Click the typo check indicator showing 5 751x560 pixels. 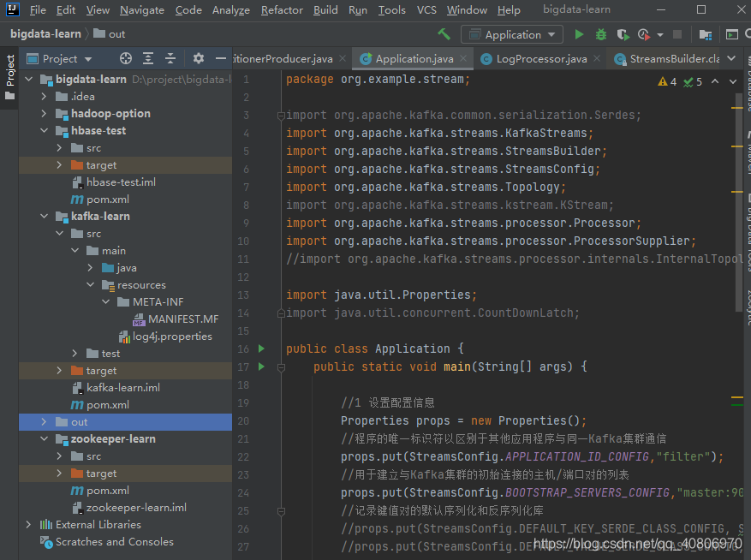[693, 81]
